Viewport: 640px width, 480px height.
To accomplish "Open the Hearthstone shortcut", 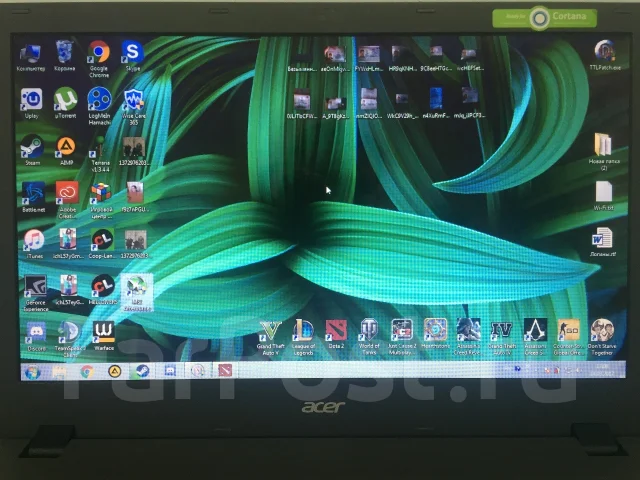I will [436, 334].
